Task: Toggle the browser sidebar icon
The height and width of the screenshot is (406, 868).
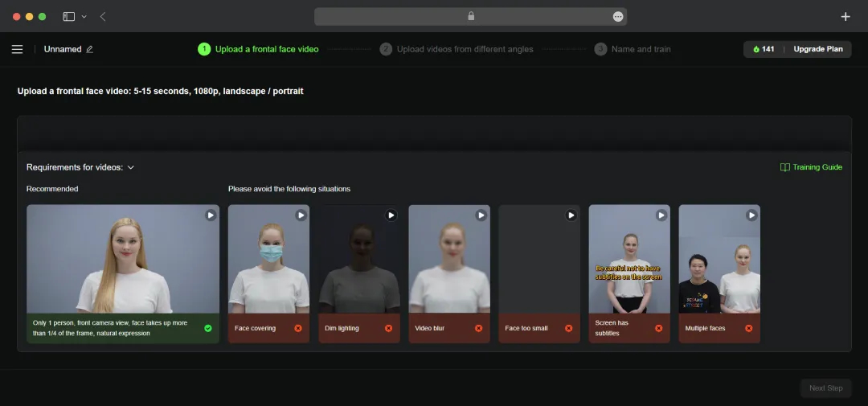Action: tap(68, 17)
